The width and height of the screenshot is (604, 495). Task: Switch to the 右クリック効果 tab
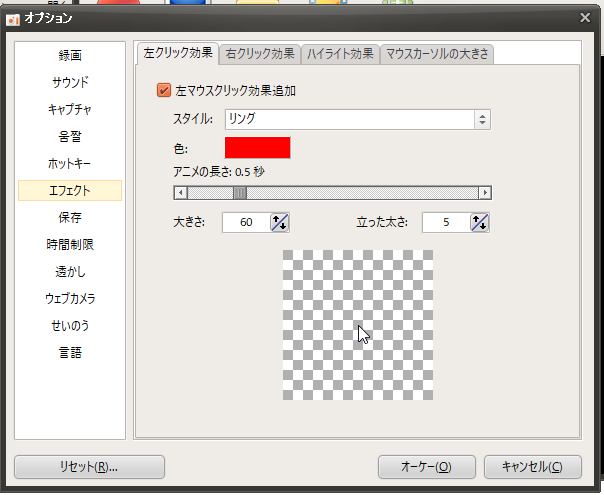pyautogui.click(x=260, y=53)
